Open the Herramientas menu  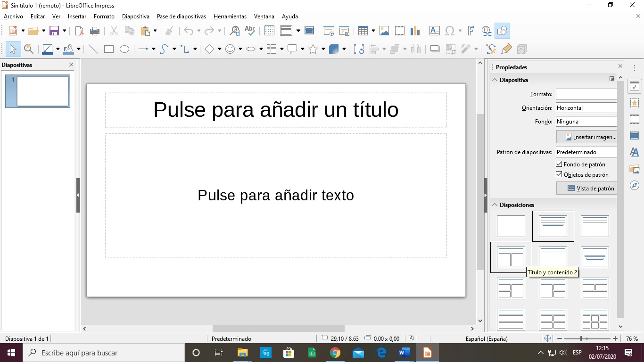[x=230, y=16]
